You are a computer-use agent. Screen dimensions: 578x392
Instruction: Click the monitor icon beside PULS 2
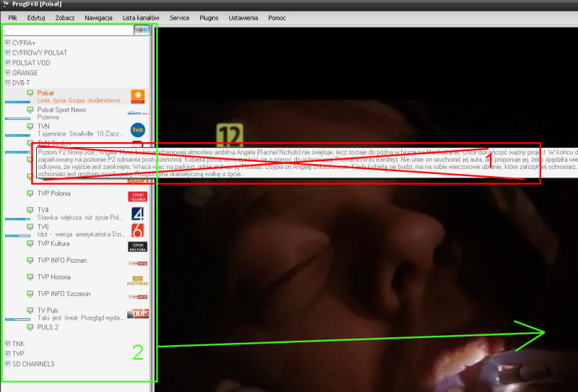(30, 327)
